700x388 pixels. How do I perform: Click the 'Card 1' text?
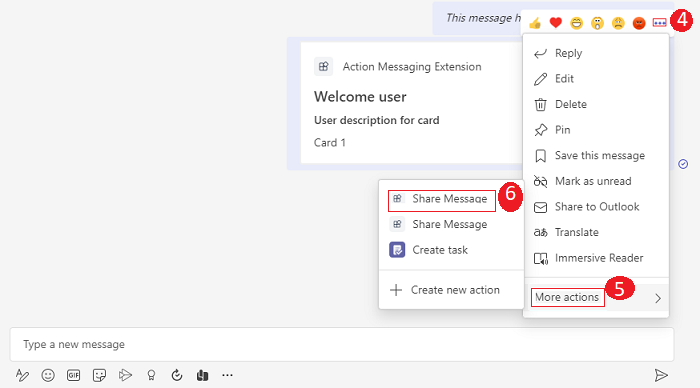[x=329, y=142]
